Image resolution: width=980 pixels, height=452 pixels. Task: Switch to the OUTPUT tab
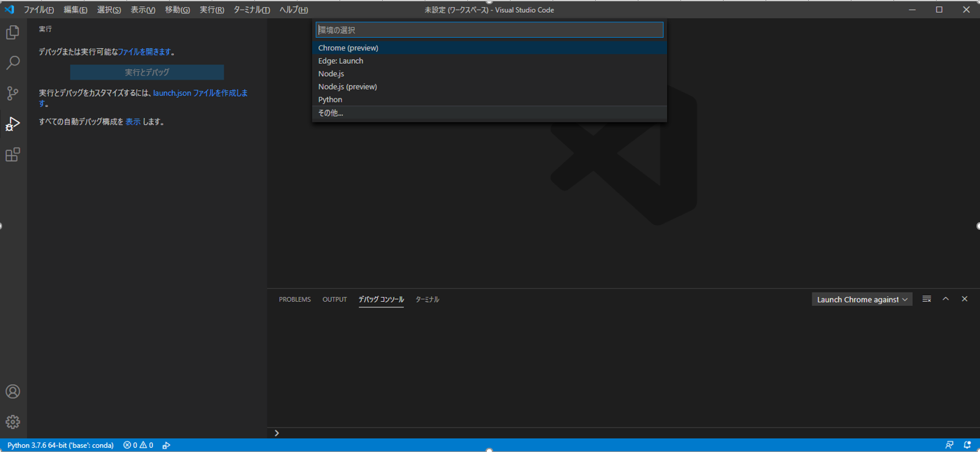[x=335, y=299]
